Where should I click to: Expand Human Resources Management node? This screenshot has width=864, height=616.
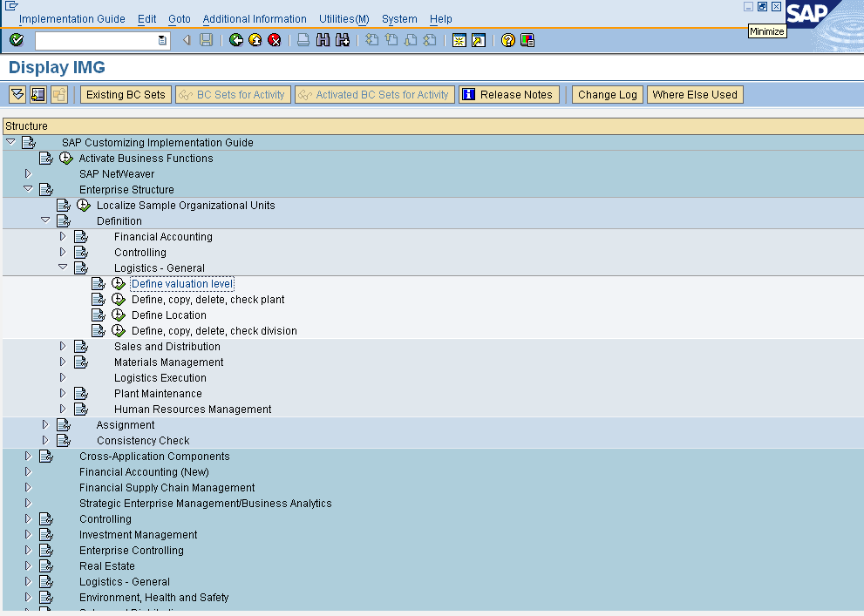(63, 409)
